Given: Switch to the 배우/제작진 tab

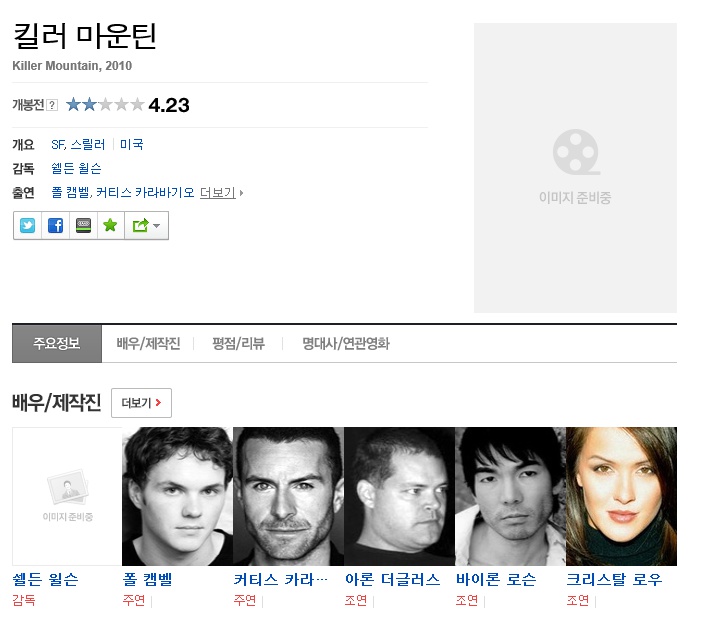Looking at the screenshot, I should coord(148,344).
